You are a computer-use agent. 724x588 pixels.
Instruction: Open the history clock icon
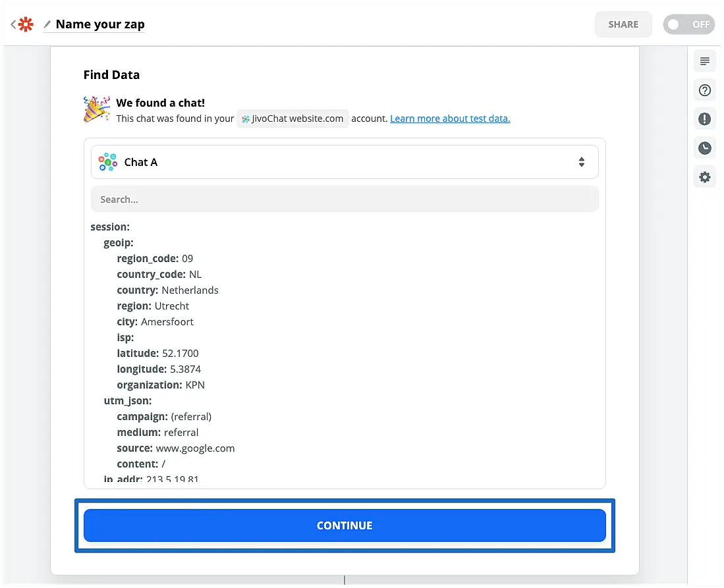pos(704,148)
